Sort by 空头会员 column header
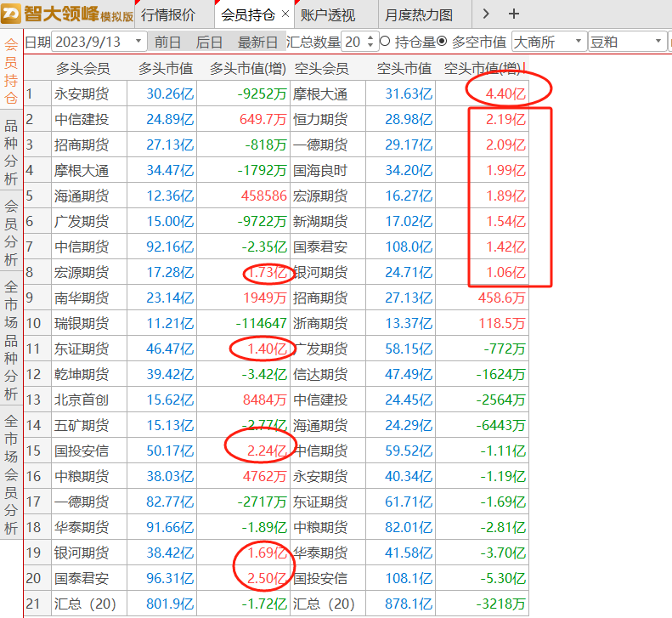The image size is (672, 618). pos(321,68)
